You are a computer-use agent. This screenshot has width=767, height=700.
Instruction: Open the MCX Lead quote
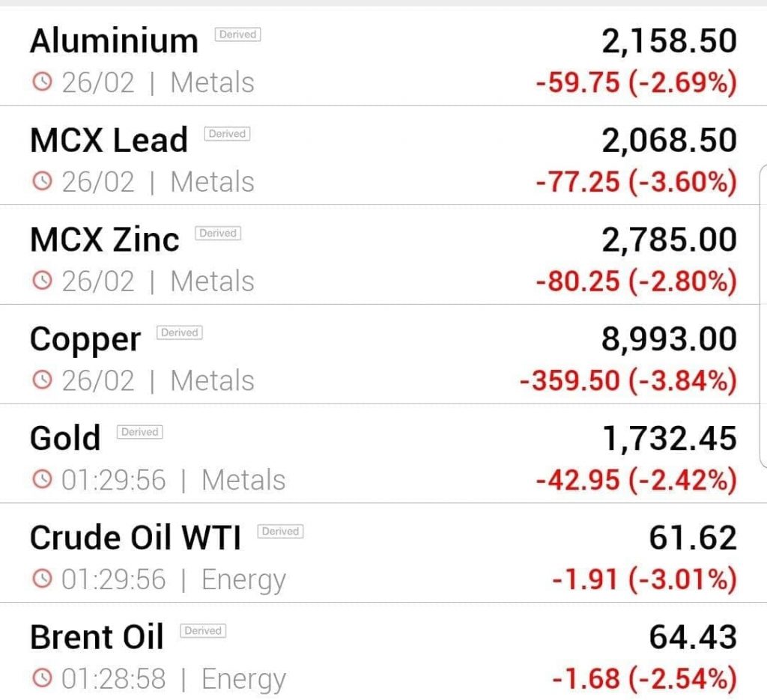383,156
